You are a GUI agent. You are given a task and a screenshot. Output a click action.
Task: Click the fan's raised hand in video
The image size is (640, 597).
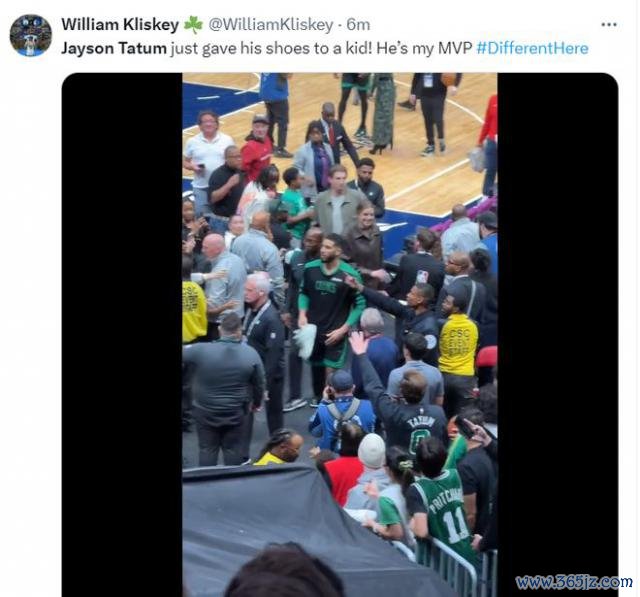point(358,342)
